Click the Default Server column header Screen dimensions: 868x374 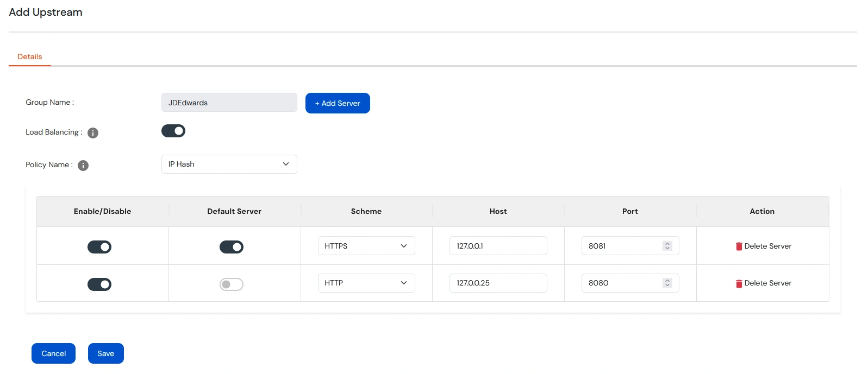tap(234, 211)
